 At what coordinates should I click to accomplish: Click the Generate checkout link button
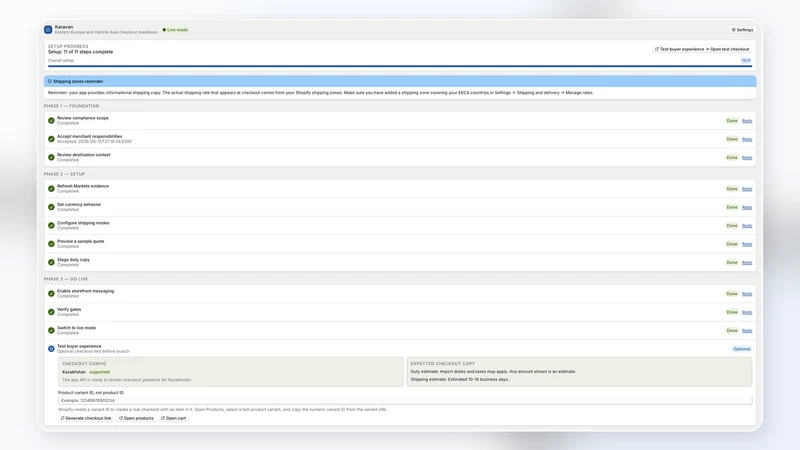(86, 418)
